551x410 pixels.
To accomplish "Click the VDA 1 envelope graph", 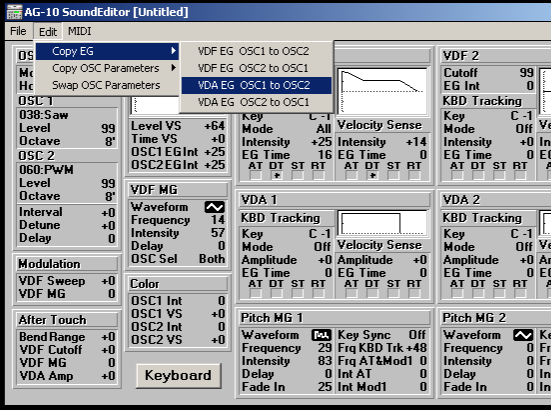I will tap(382, 223).
